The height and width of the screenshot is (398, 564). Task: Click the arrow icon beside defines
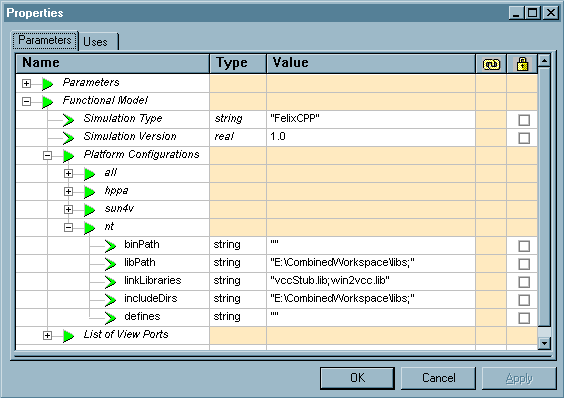[x=110, y=318]
